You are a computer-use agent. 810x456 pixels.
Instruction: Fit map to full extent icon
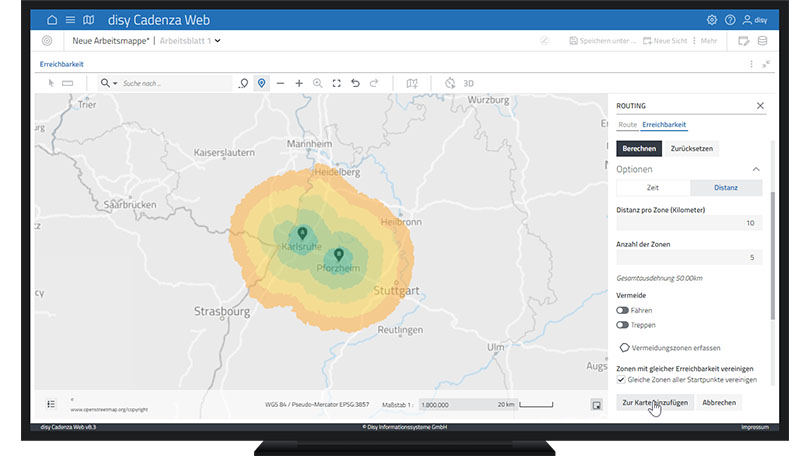[336, 83]
